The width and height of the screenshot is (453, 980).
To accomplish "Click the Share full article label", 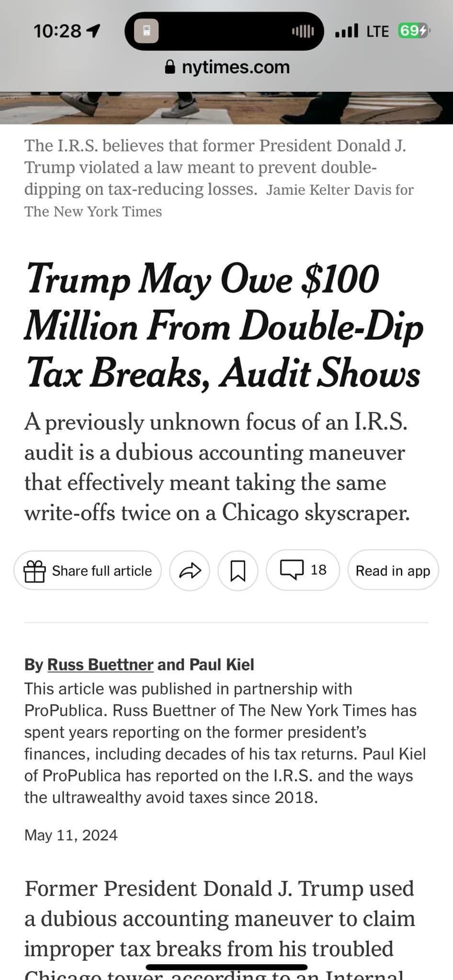I will click(102, 570).
